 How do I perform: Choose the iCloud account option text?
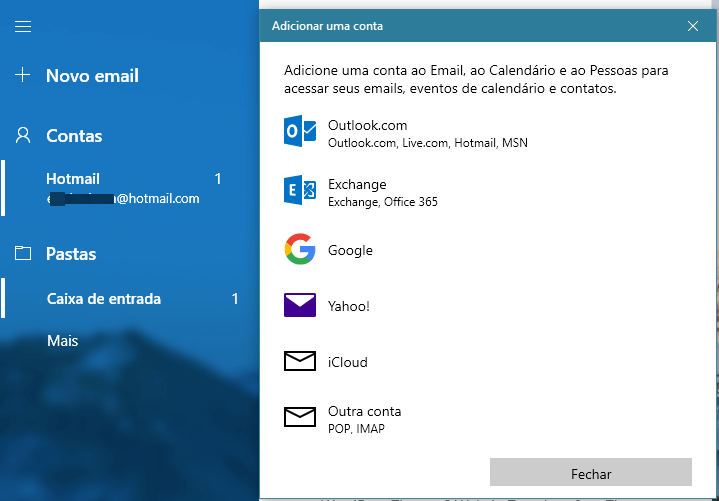[348, 362]
